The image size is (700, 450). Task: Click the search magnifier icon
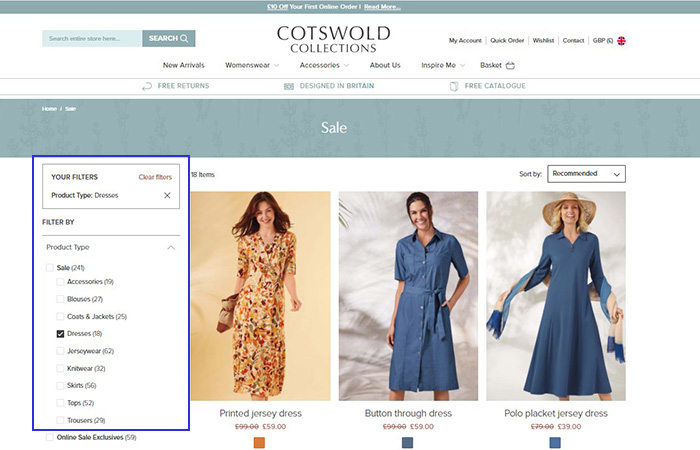184,38
